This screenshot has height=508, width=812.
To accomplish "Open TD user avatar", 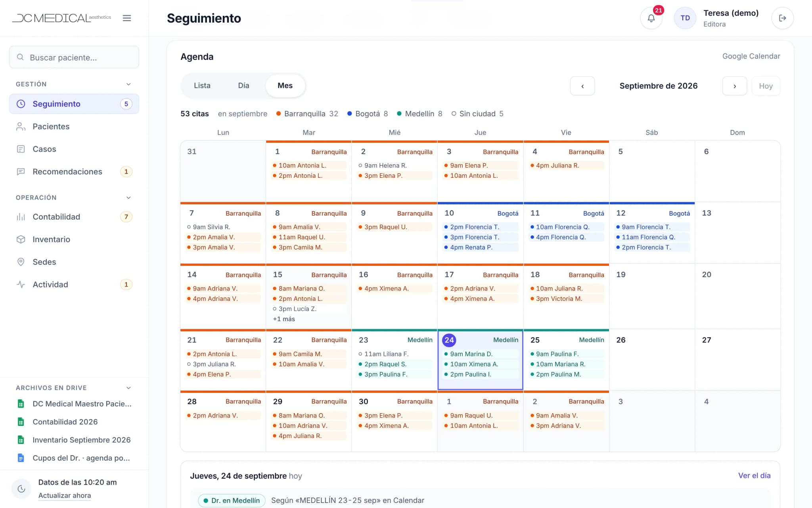I will (x=685, y=18).
